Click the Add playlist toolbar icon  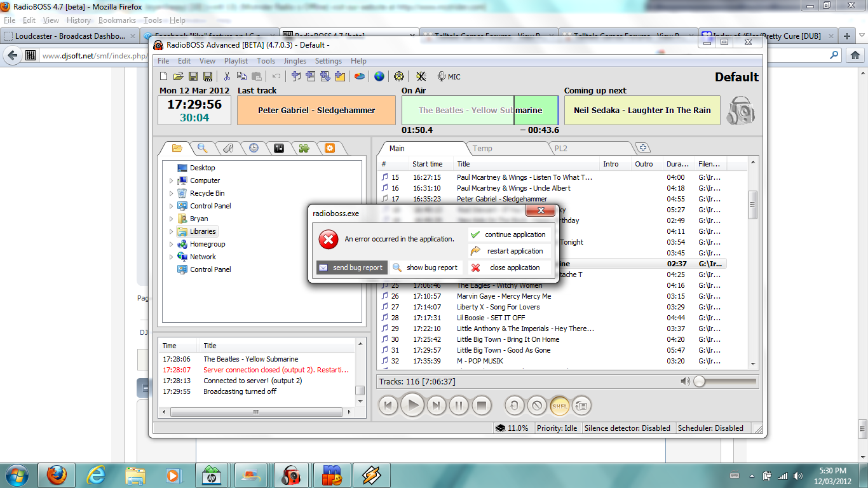coord(311,76)
